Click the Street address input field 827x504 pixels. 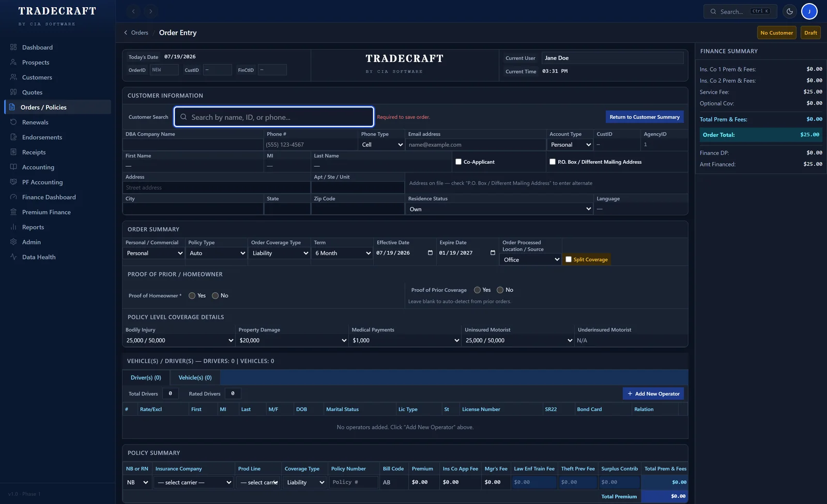(217, 187)
